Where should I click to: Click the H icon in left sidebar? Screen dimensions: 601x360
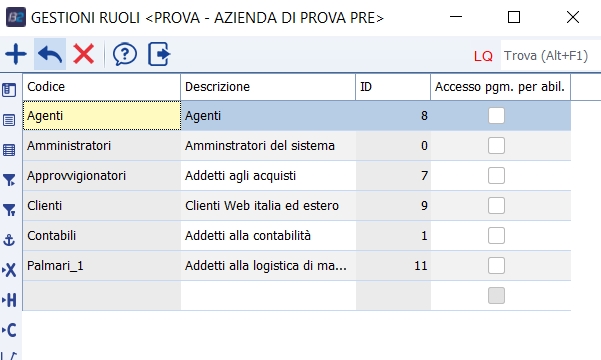coord(9,300)
